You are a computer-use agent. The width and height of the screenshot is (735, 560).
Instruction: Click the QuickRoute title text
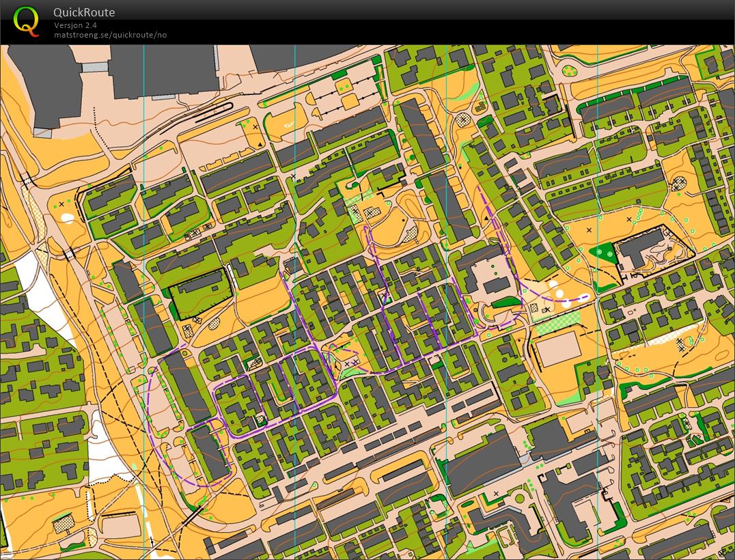click(x=84, y=12)
